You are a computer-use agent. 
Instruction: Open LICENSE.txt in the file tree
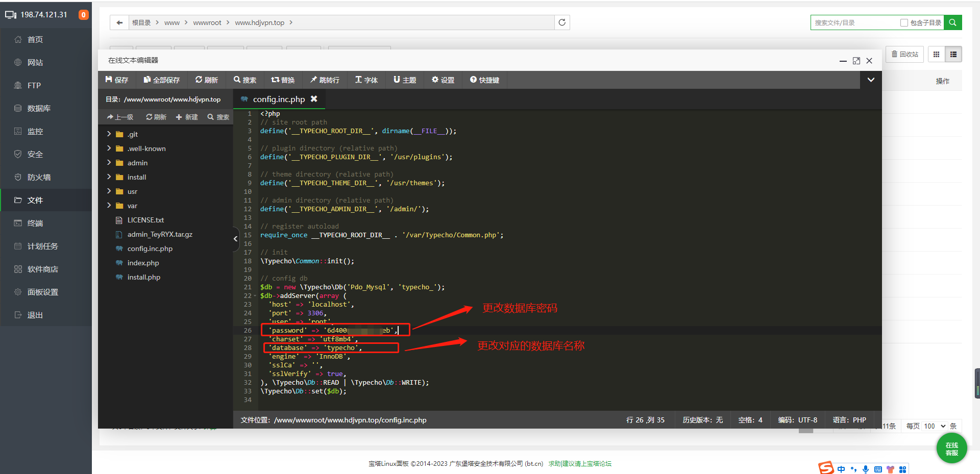[145, 220]
